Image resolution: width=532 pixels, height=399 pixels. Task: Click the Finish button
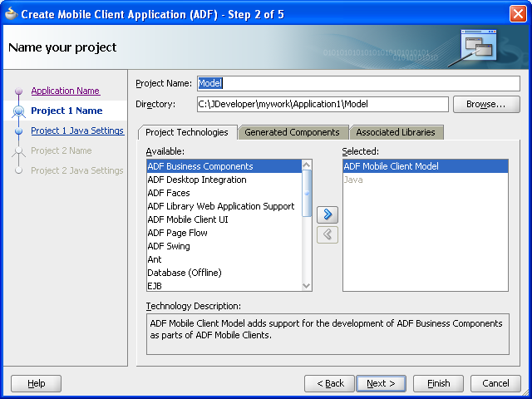click(x=438, y=383)
